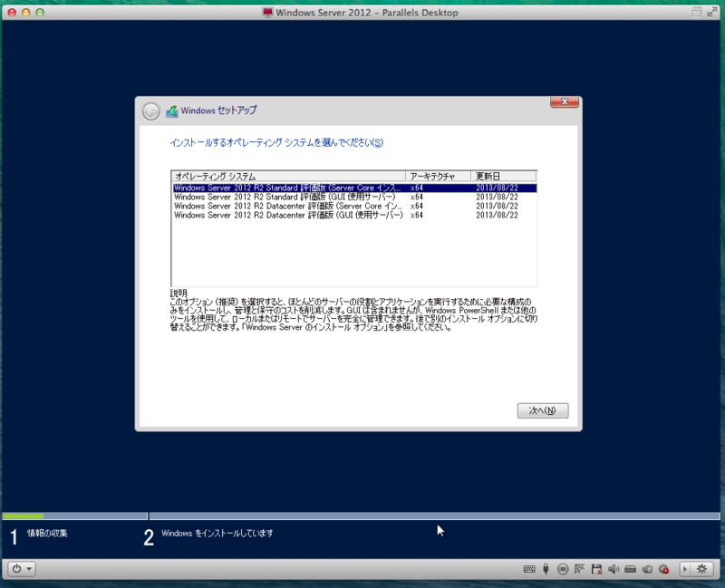The width and height of the screenshot is (725, 588).
Task: Open the USB device status icon
Action: (x=546, y=569)
